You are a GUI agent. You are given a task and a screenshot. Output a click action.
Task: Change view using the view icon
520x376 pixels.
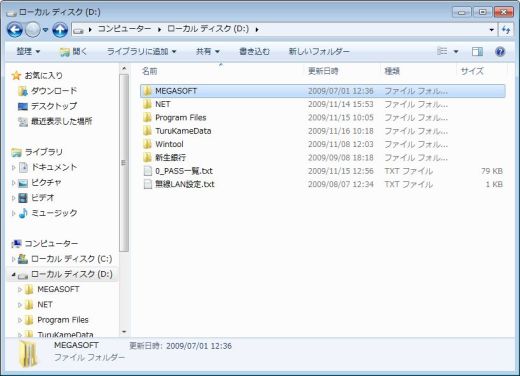pos(442,51)
